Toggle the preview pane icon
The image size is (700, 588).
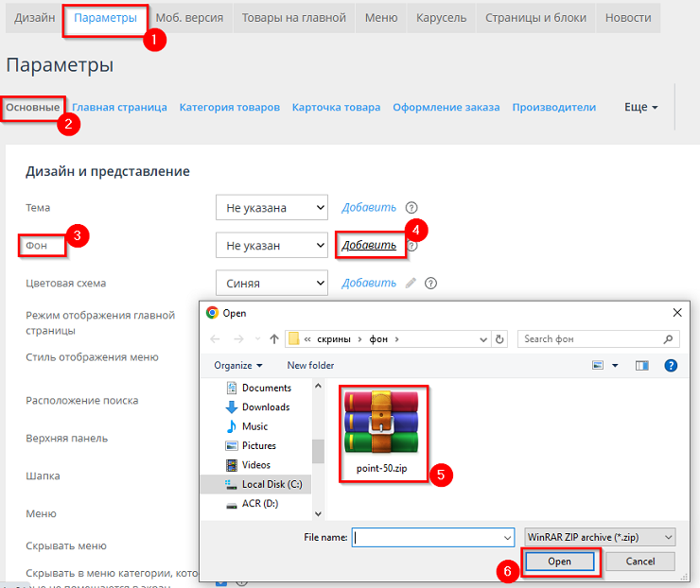(x=642, y=365)
